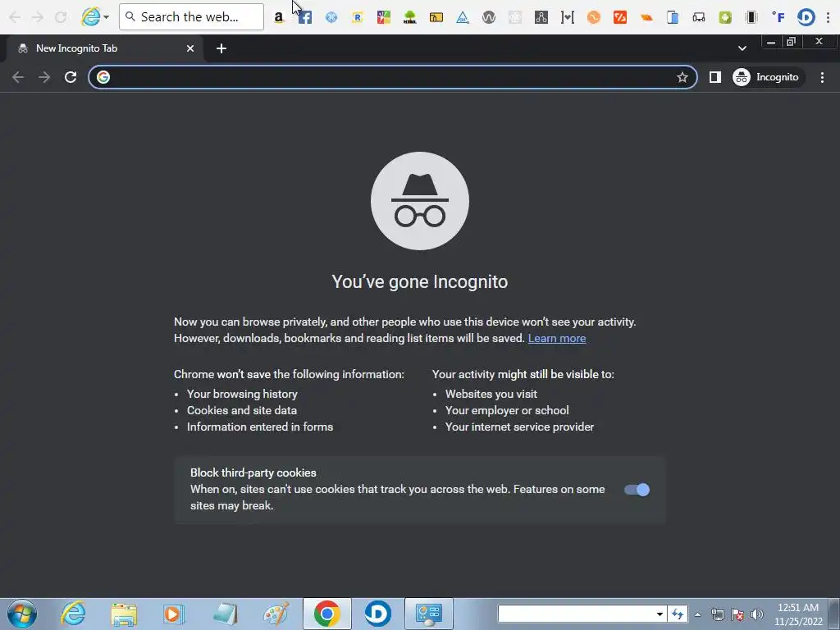This screenshot has width=840, height=630.
Task: Click the taskbar refresh arrows button
Action: coord(678,614)
